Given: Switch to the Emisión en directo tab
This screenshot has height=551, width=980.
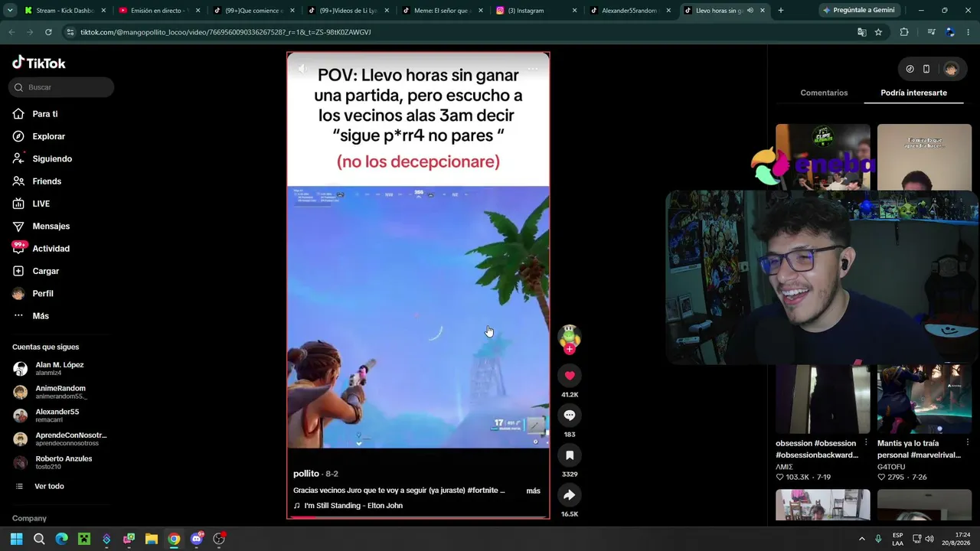Looking at the screenshot, I should click(159, 11).
